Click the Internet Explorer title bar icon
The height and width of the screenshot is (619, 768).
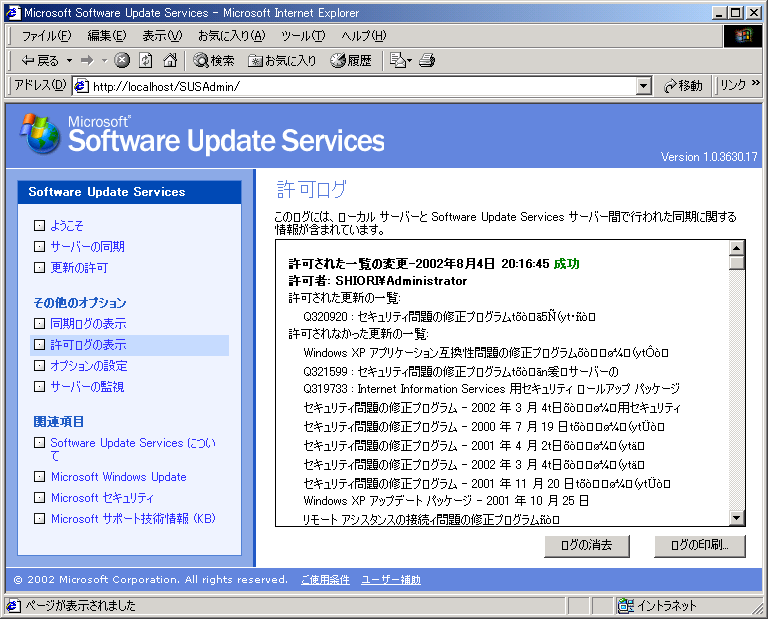pyautogui.click(x=13, y=13)
